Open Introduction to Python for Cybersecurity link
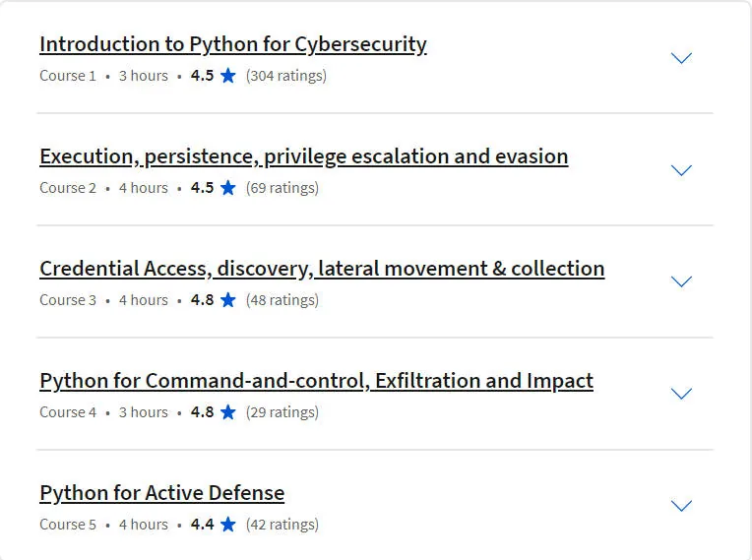 [x=233, y=44]
